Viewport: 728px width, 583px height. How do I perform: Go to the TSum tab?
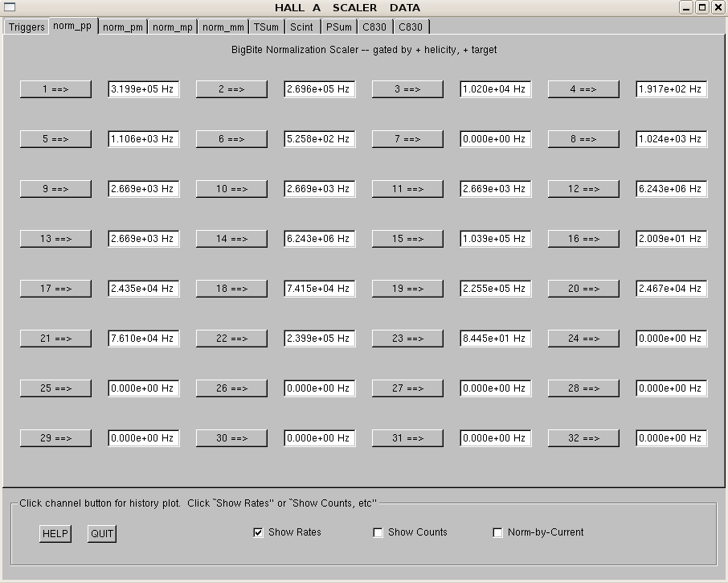point(266,27)
